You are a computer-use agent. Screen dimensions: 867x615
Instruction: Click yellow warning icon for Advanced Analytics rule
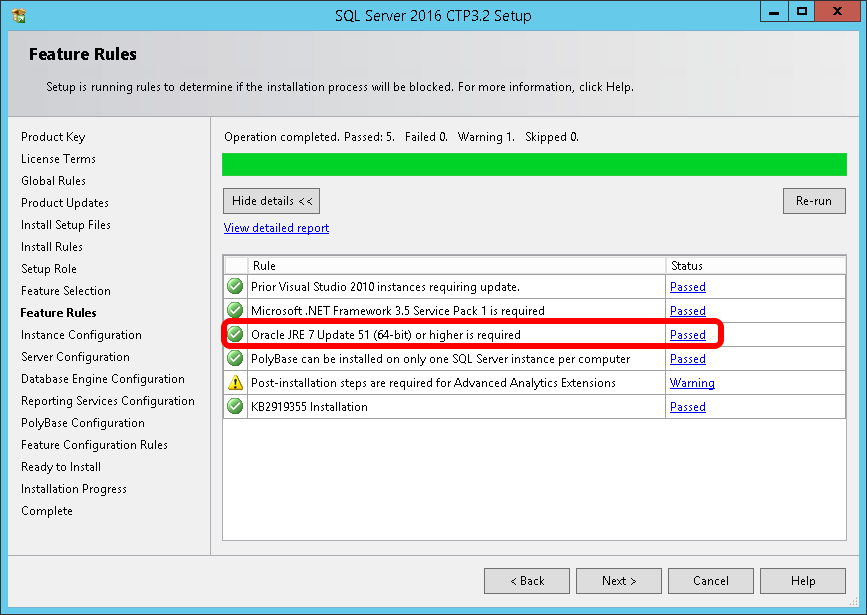[235, 382]
